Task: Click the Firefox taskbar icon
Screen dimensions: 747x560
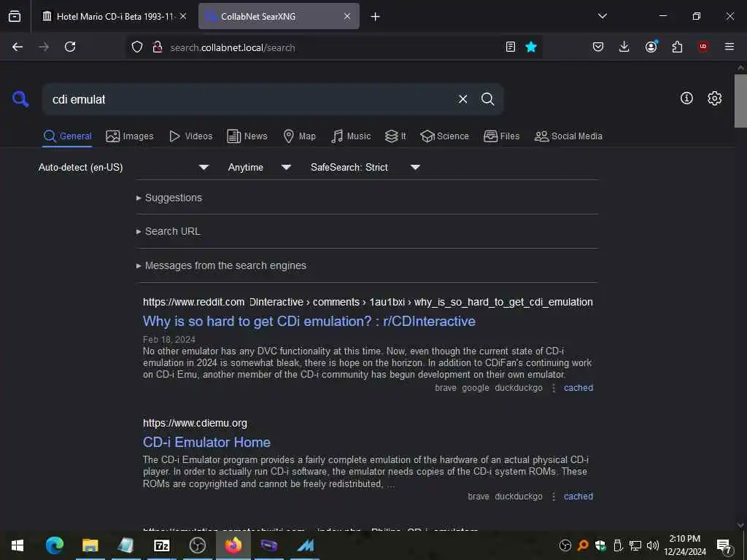Action: point(233,545)
